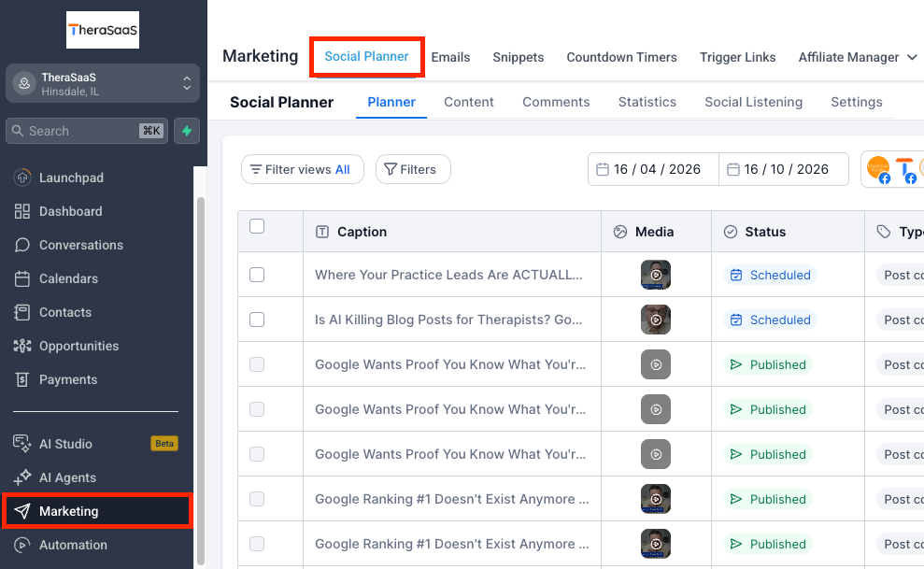Click the green lightning bolt quick actions icon
The height and width of the screenshot is (569, 924).
pos(187,131)
